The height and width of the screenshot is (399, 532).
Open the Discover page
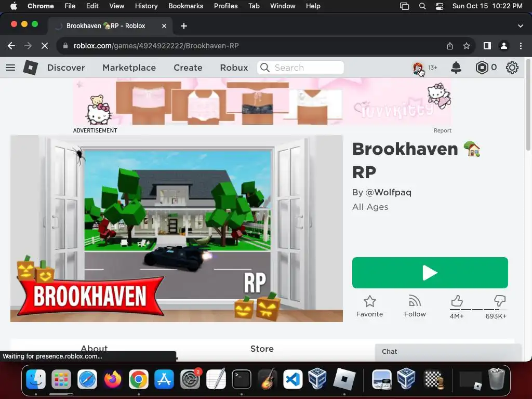tap(66, 68)
